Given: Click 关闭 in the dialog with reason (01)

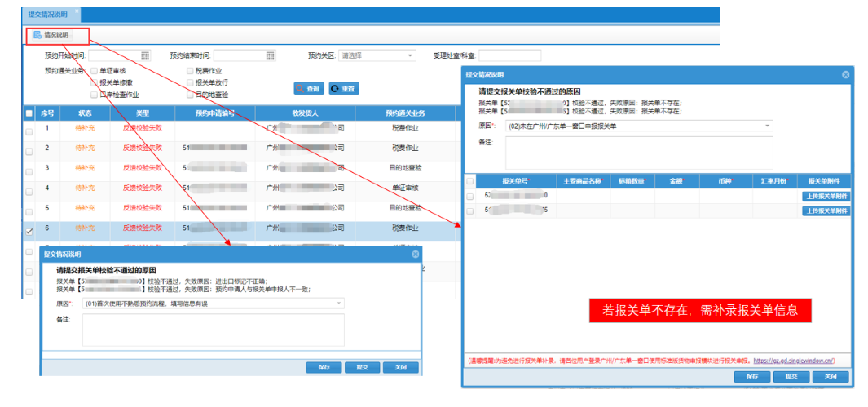Looking at the screenshot, I should tap(401, 368).
